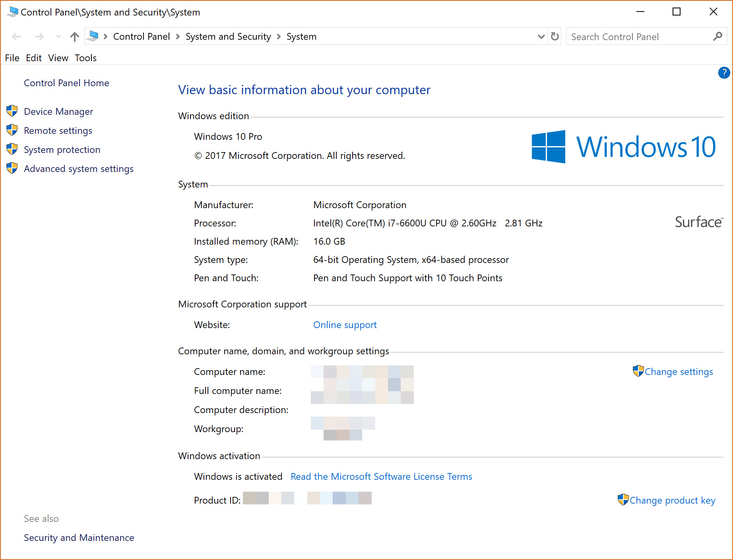The width and height of the screenshot is (733, 560).
Task: Click shield icon beside Change product key
Action: tap(623, 500)
